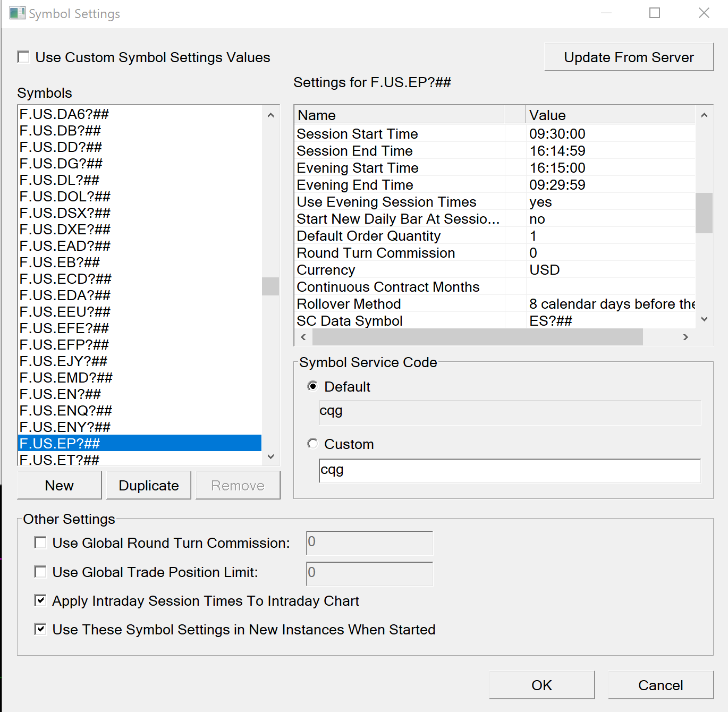Click the New symbol button
Screen dimensions: 728x712
pyautogui.click(x=60, y=485)
